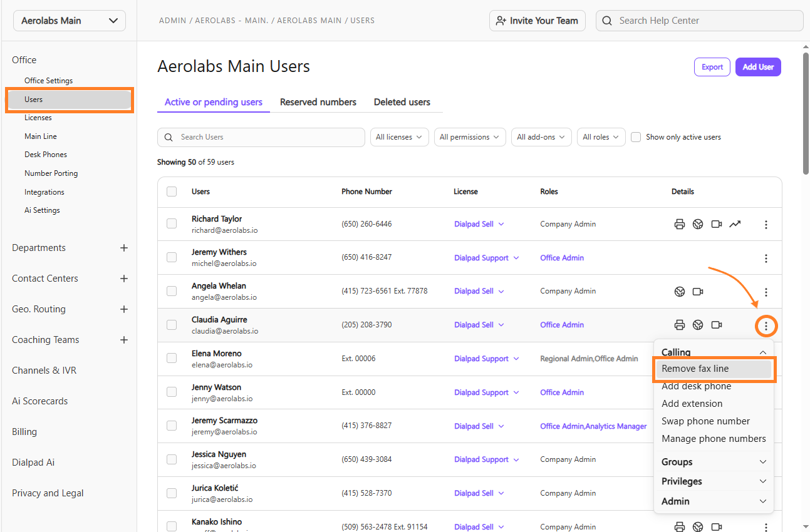Open the three-dot menu for Angela Whelan

pos(766,292)
